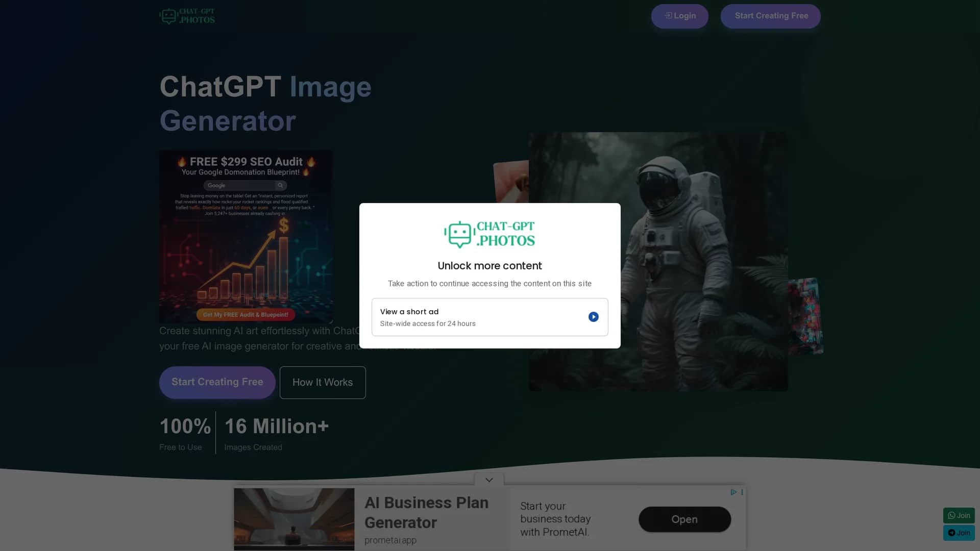The height and width of the screenshot is (551, 980).
Task: Click the ChatGPT Image Generator heading
Action: (265, 104)
